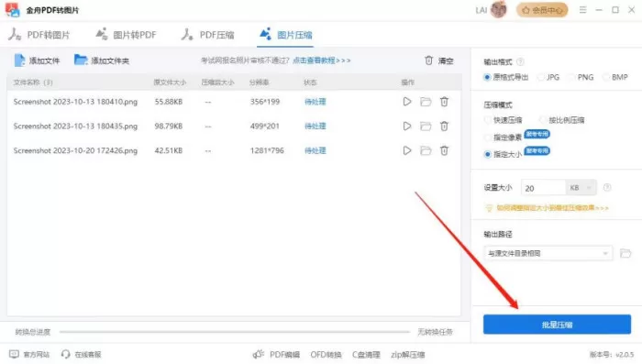642x364 pixels.
Task: Open OFD转换 tool link
Action: tap(326, 355)
